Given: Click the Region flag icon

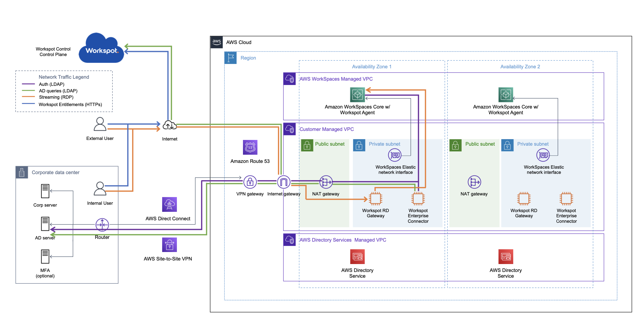Looking at the screenshot, I should click(231, 58).
